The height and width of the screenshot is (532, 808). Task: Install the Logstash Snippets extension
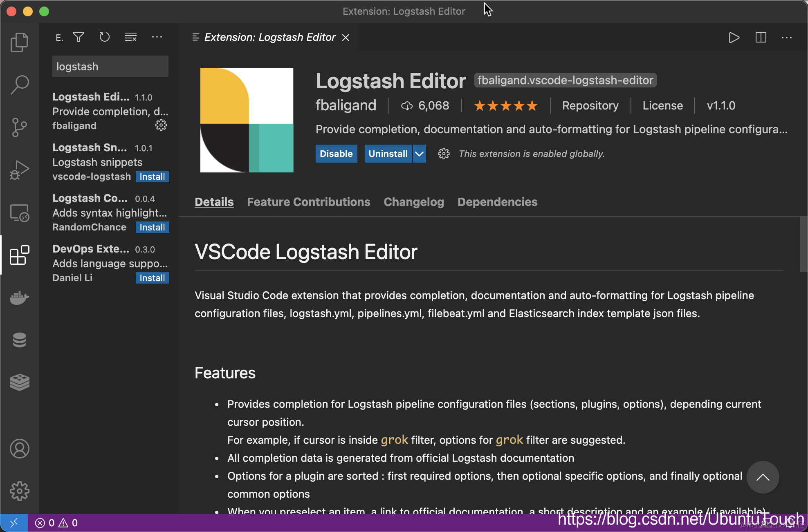tap(152, 177)
